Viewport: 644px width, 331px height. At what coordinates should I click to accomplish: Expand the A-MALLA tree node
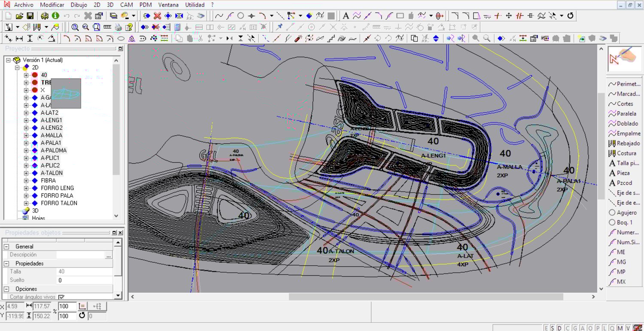[26, 135]
